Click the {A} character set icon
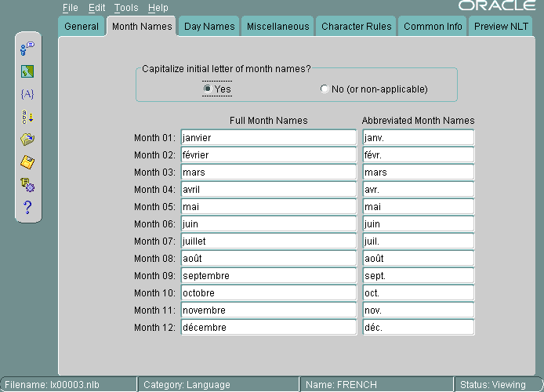Viewport: 544px width, 392px height. coord(27,94)
